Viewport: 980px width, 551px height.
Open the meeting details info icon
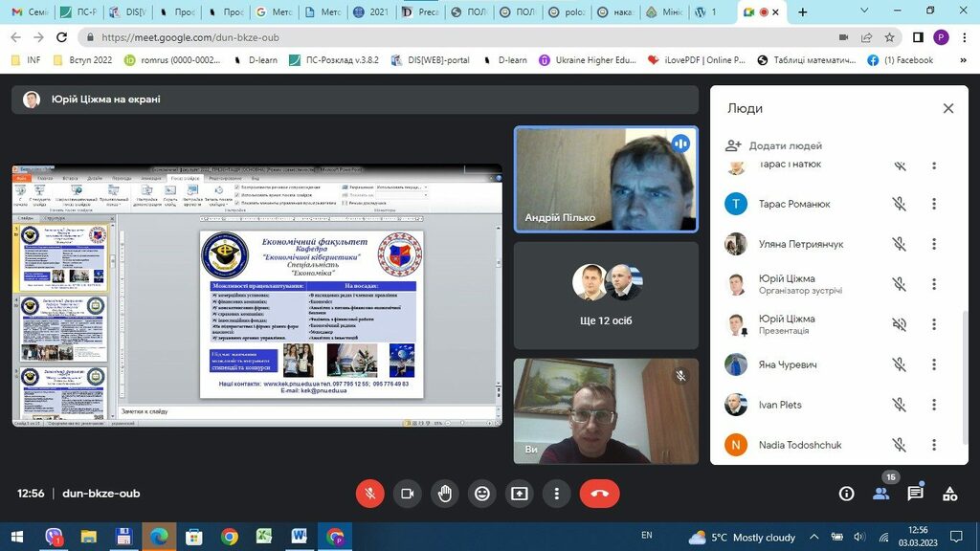(846, 494)
